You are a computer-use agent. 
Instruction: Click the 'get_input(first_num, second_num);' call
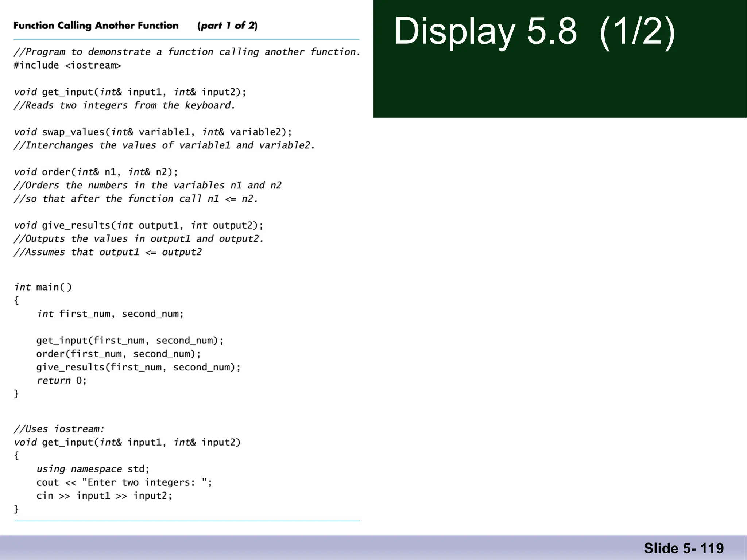(130, 341)
